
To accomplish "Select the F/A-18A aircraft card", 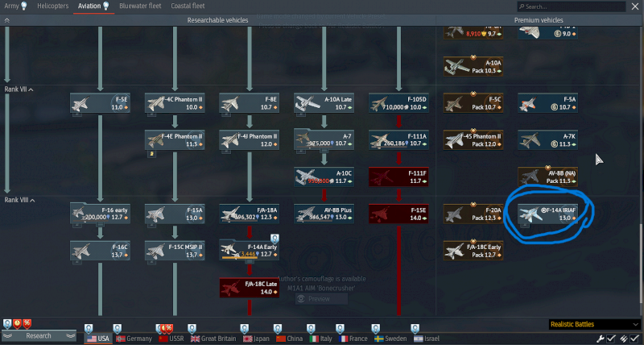I will (250, 214).
